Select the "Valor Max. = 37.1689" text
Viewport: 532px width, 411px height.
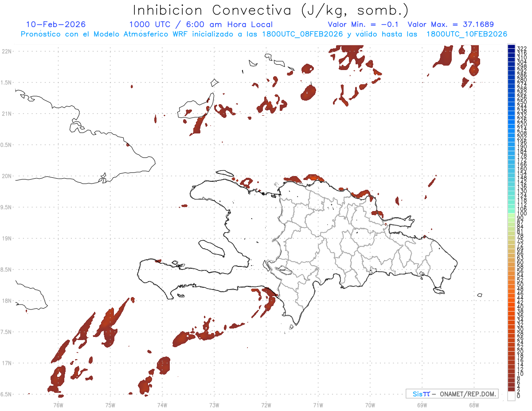(x=450, y=24)
